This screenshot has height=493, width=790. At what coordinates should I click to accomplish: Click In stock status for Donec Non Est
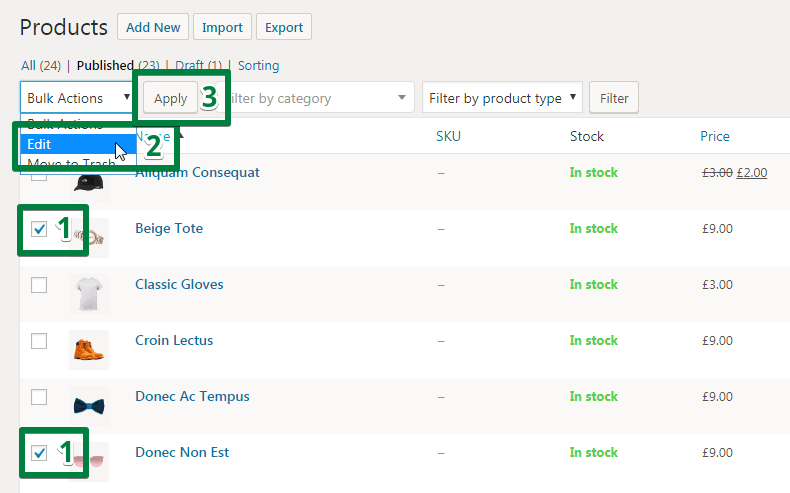[594, 452]
